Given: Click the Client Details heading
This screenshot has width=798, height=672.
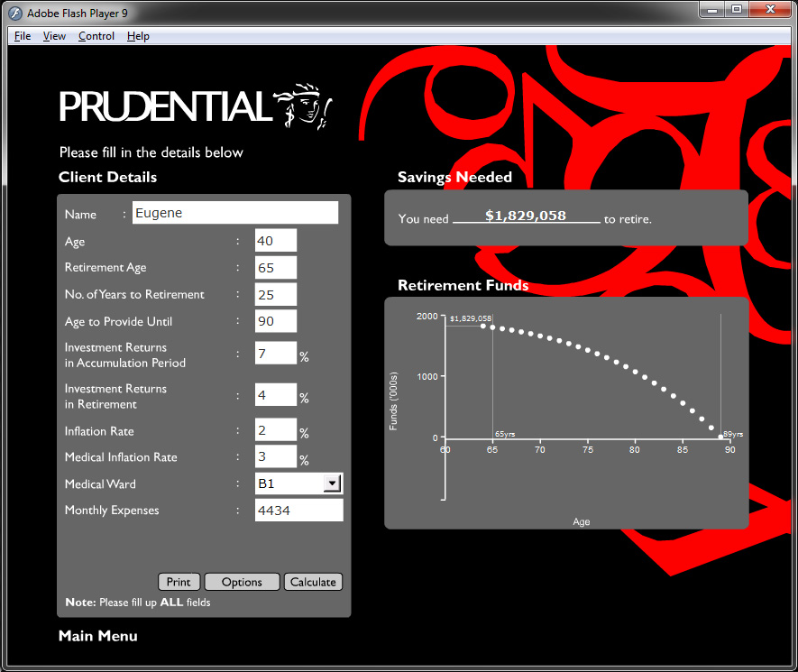Looking at the screenshot, I should pyautogui.click(x=107, y=177).
